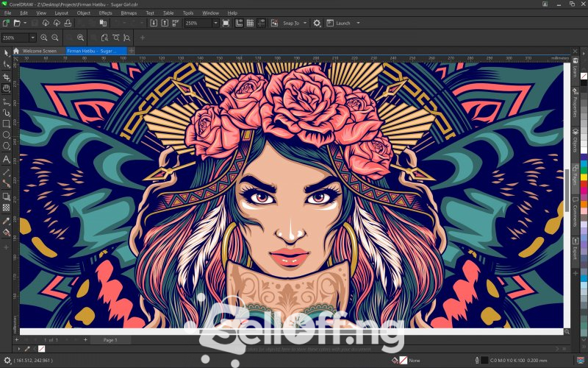
Task: Click the Print icon
Action: click(x=68, y=24)
